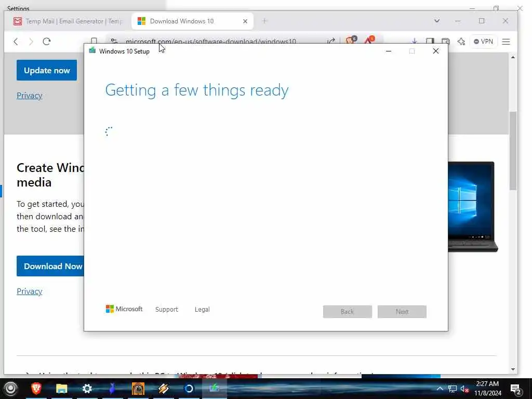Reload the Download Windows 10 page

[x=47, y=42]
